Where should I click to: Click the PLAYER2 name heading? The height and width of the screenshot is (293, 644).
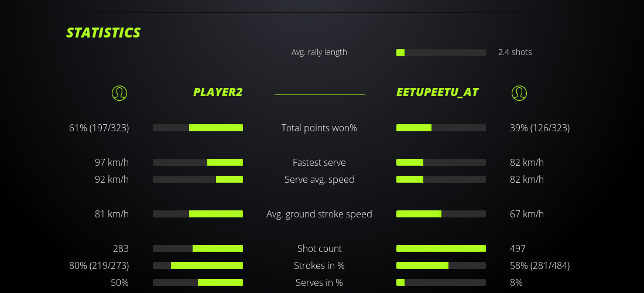click(x=218, y=92)
